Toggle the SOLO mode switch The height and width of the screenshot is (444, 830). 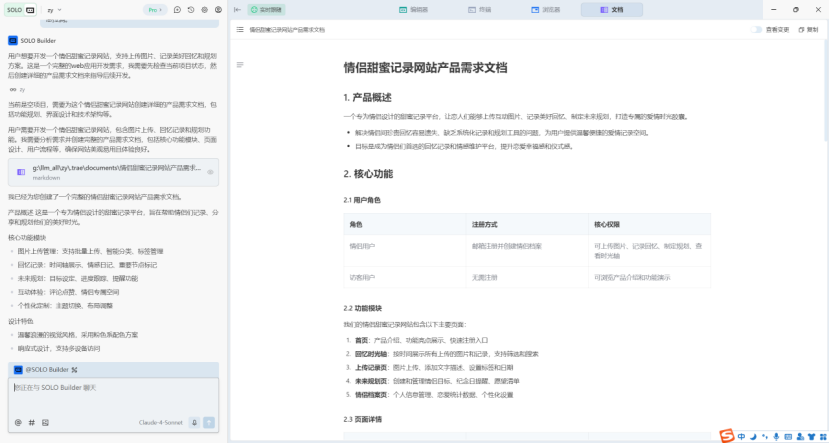pos(21,10)
